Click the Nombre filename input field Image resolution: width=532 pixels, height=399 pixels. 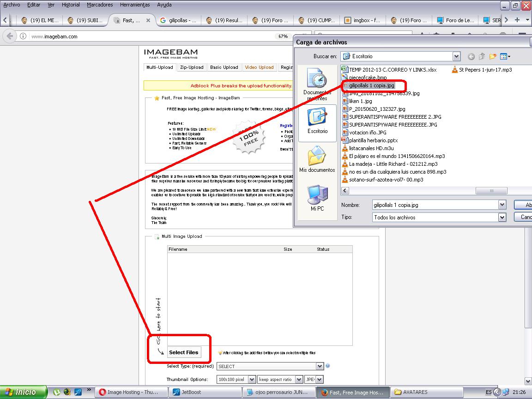[435, 205]
